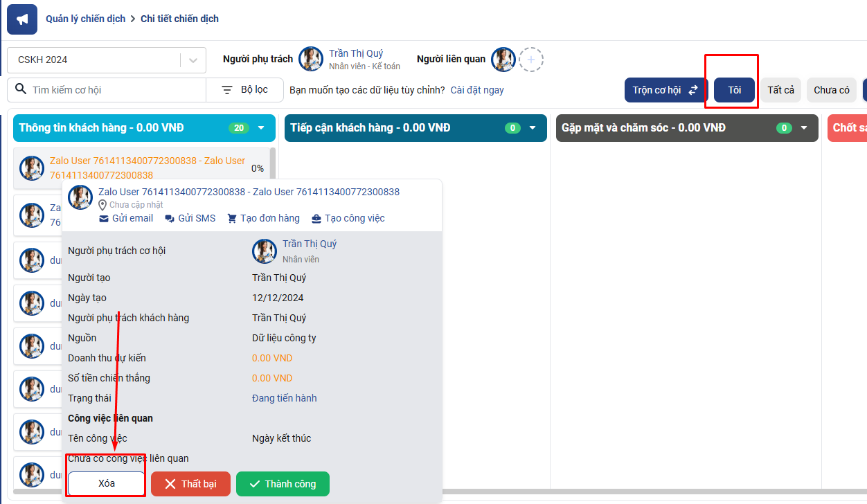Click the Gửi SMS chat icon
Screen dimensions: 867x504
[170, 218]
